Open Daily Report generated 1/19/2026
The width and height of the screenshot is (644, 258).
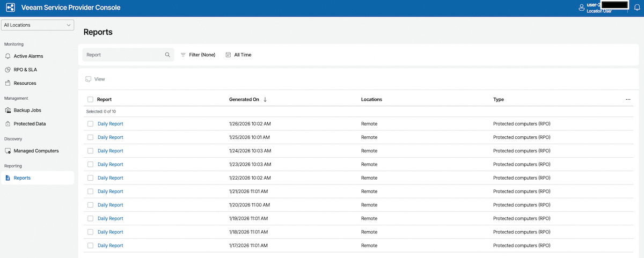pyautogui.click(x=110, y=218)
